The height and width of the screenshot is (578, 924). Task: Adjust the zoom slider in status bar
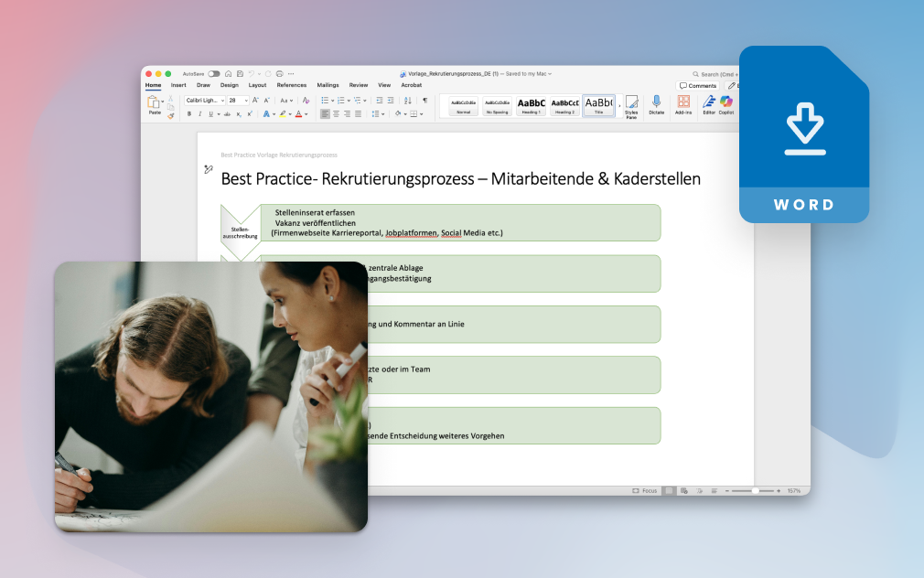pyautogui.click(x=755, y=491)
